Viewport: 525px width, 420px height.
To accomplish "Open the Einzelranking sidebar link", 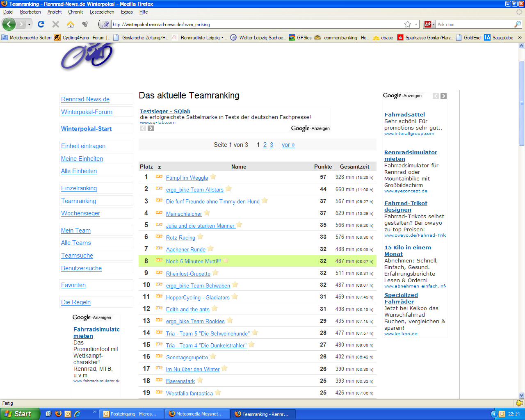I will [79, 188].
